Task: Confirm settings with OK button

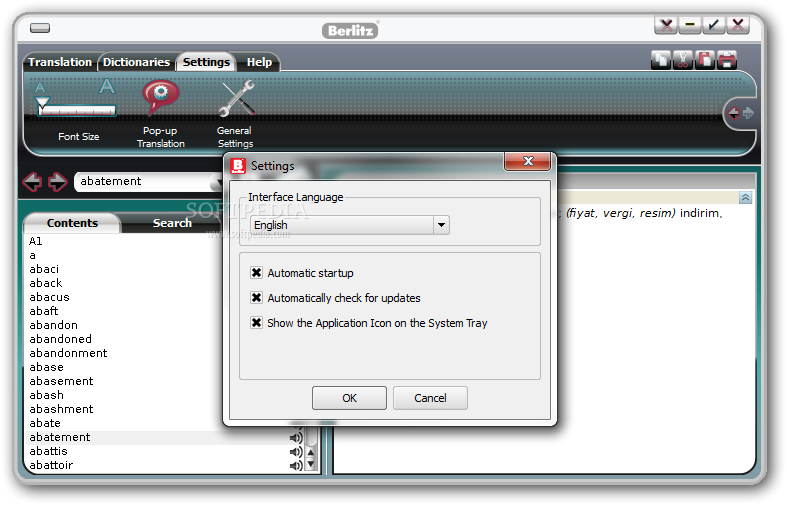Action: (349, 398)
